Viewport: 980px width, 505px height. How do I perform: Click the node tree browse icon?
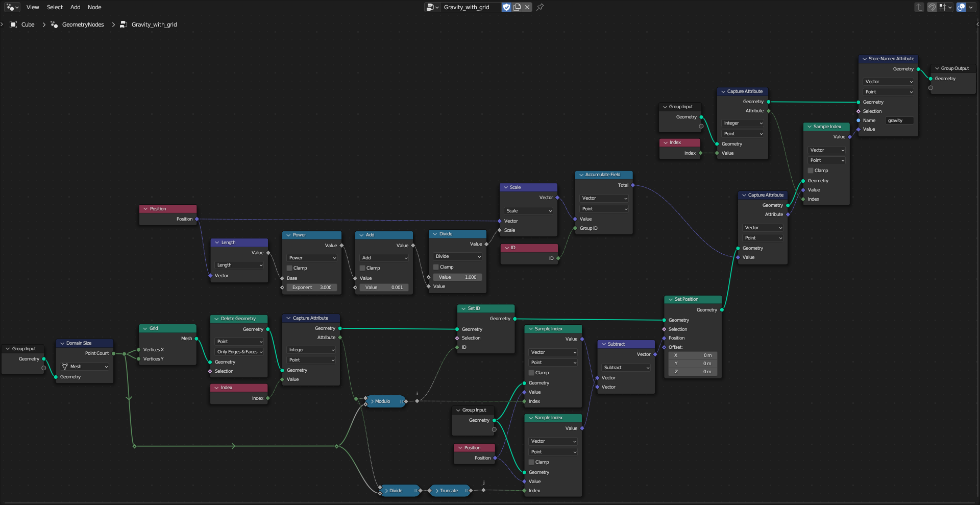(x=432, y=7)
